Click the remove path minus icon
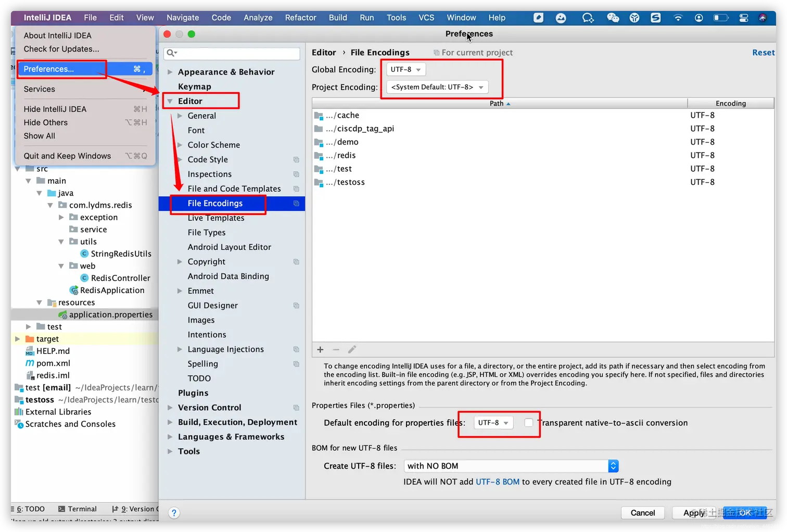This screenshot has width=787, height=532. [336, 349]
